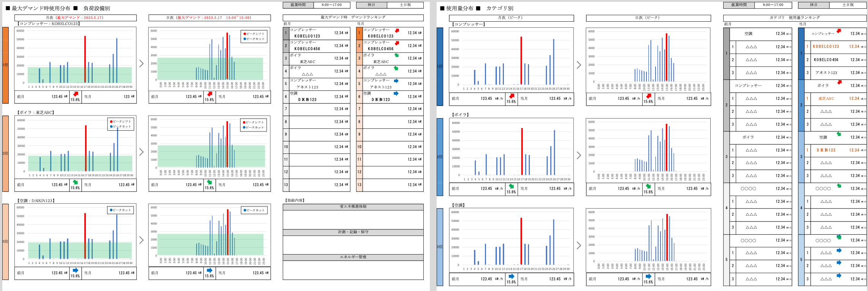868x291 pixels.
Task: Select ピークカット legend in KOBELCO123 daily chart
Action: pyautogui.click(x=254, y=39)
